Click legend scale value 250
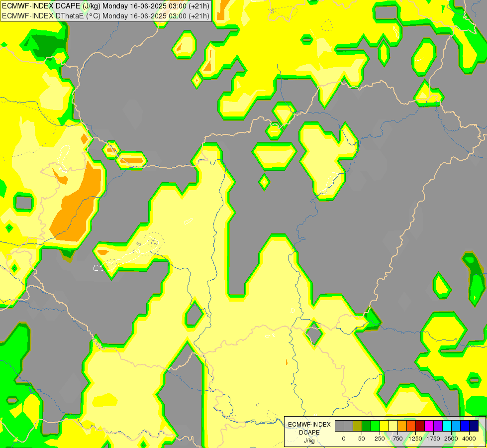Image resolution: width=487 pixels, height=448 pixels. pyautogui.click(x=380, y=439)
